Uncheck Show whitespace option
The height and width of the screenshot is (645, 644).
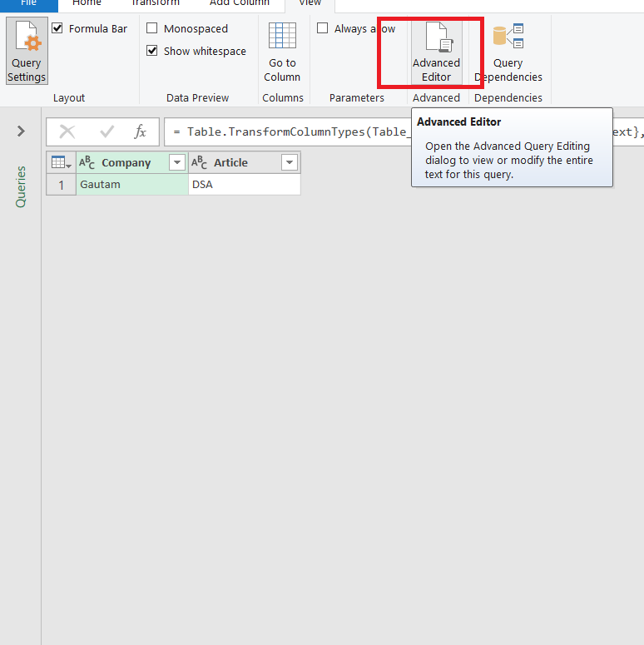(152, 51)
